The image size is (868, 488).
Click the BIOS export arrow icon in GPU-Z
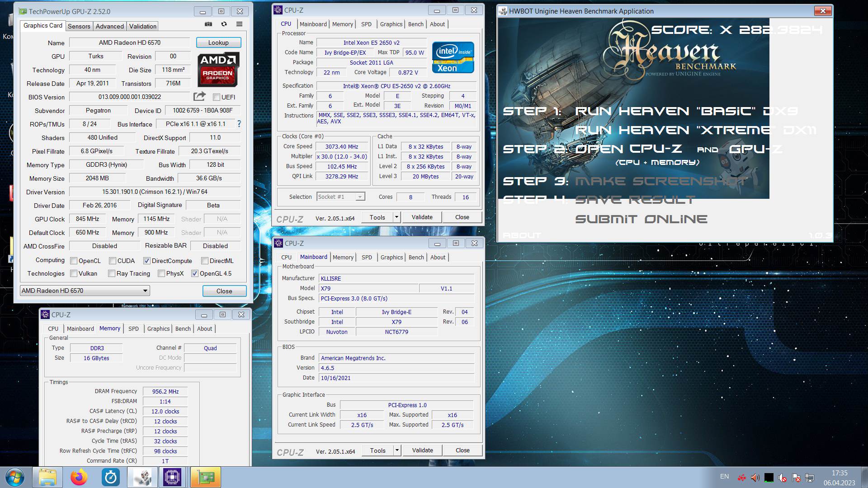199,96
